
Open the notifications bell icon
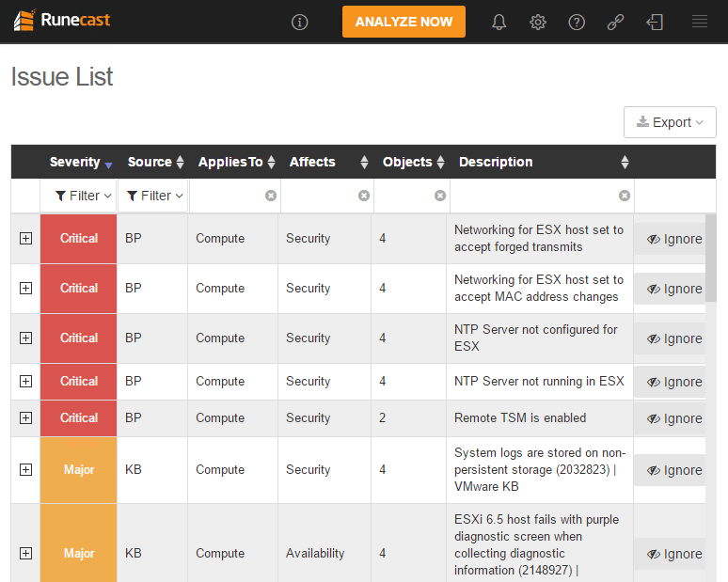[x=499, y=23]
